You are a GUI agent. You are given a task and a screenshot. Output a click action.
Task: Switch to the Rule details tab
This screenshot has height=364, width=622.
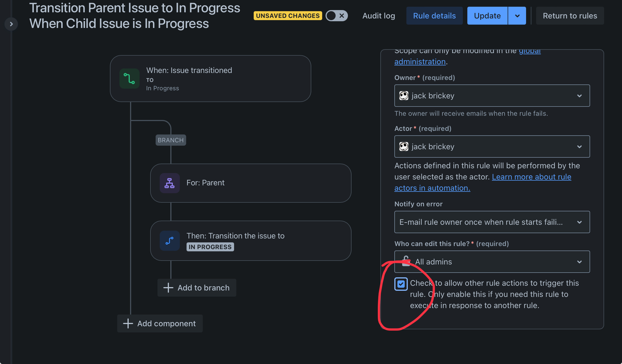[434, 16]
